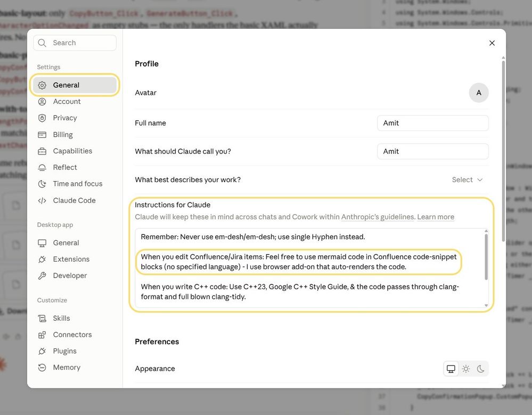Open Time and focus settings

point(75,184)
